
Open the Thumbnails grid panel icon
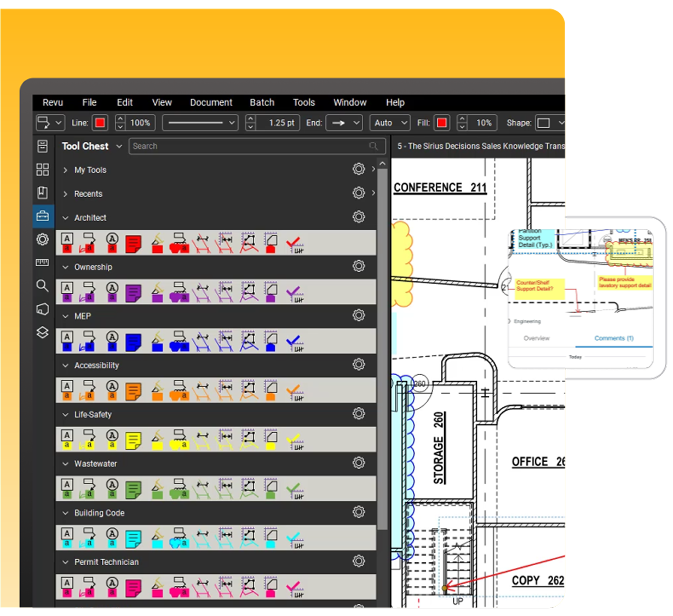coord(43,170)
